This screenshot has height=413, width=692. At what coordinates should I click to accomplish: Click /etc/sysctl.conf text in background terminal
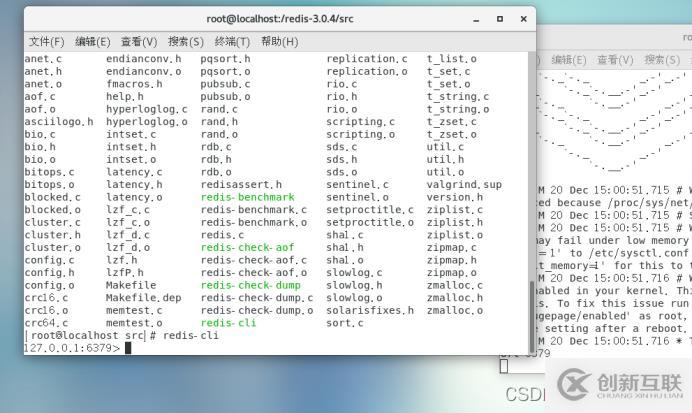[637, 253]
